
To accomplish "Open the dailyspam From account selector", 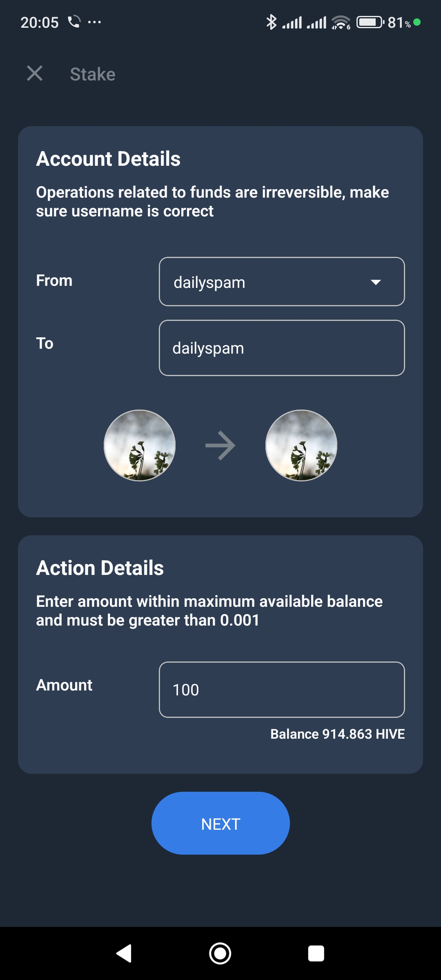I will [x=282, y=281].
